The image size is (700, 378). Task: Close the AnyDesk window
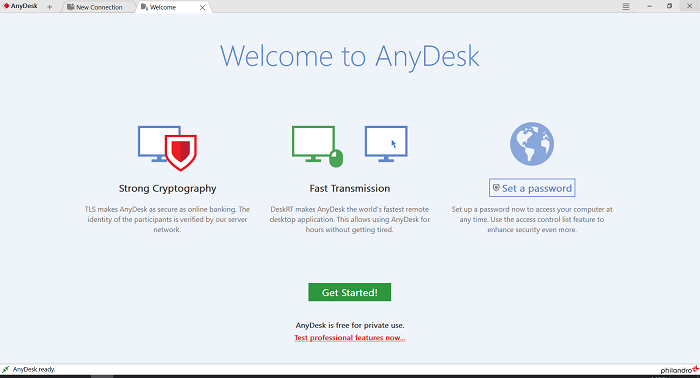[689, 6]
